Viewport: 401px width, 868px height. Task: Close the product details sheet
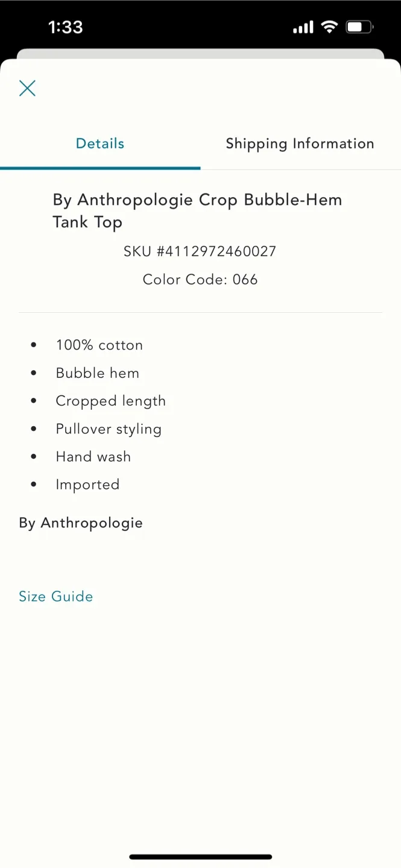pos(27,88)
